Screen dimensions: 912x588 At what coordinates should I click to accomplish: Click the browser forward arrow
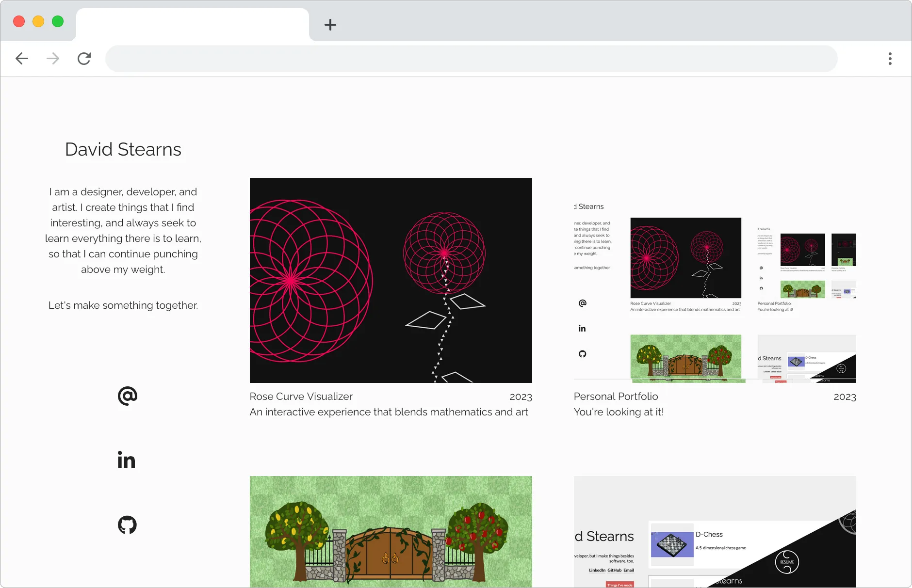pyautogui.click(x=53, y=59)
